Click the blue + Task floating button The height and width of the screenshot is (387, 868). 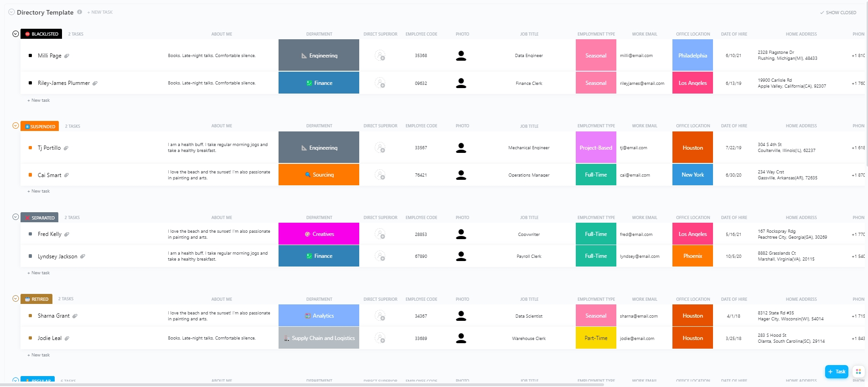(837, 371)
